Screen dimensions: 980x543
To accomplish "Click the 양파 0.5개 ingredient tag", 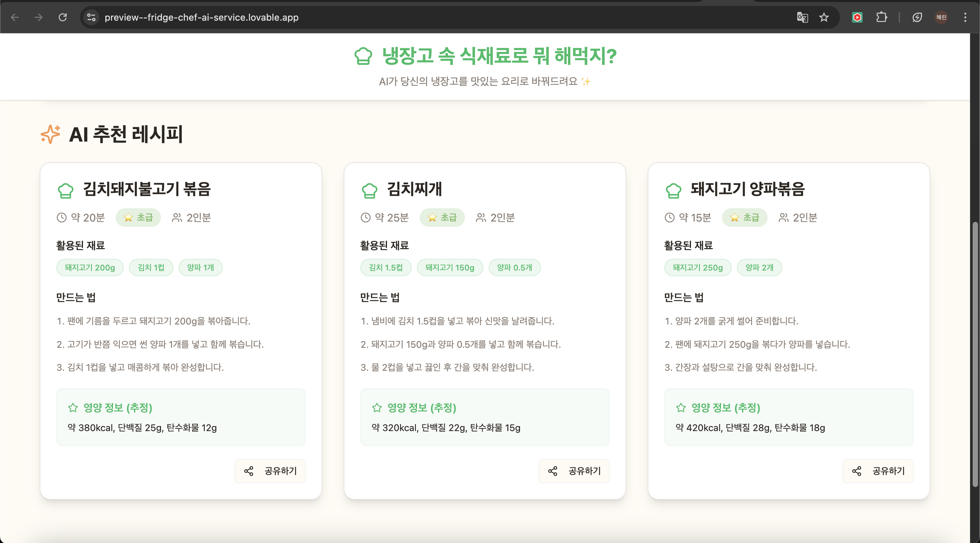I will 514,267.
